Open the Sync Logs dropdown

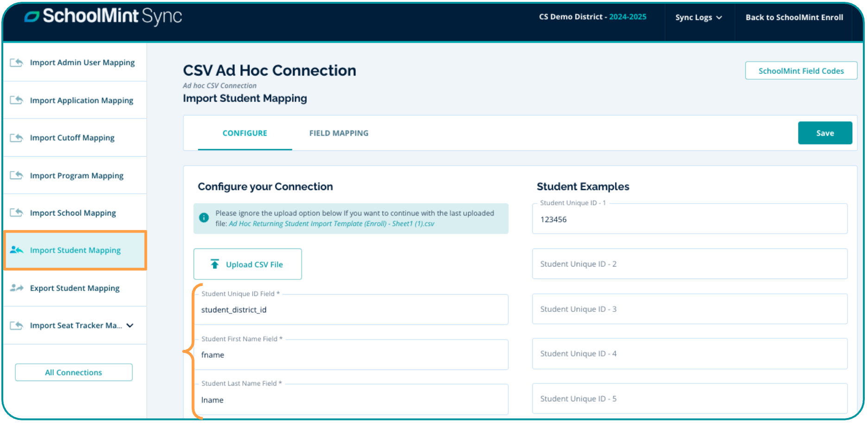coord(698,18)
